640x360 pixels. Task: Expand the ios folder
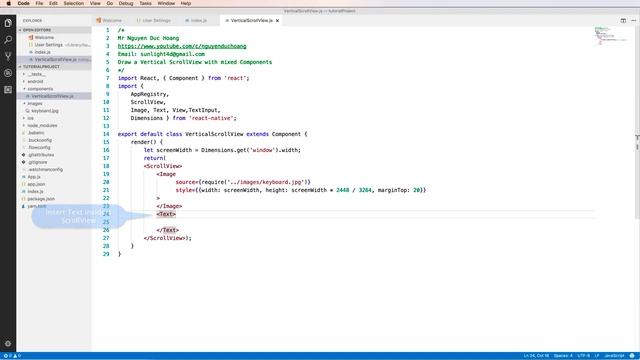(x=31, y=118)
